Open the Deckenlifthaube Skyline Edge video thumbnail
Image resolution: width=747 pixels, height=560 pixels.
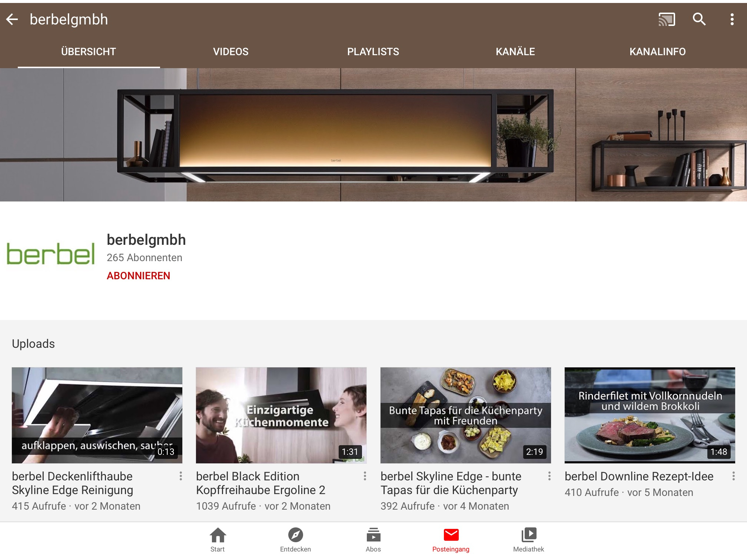[97, 415]
